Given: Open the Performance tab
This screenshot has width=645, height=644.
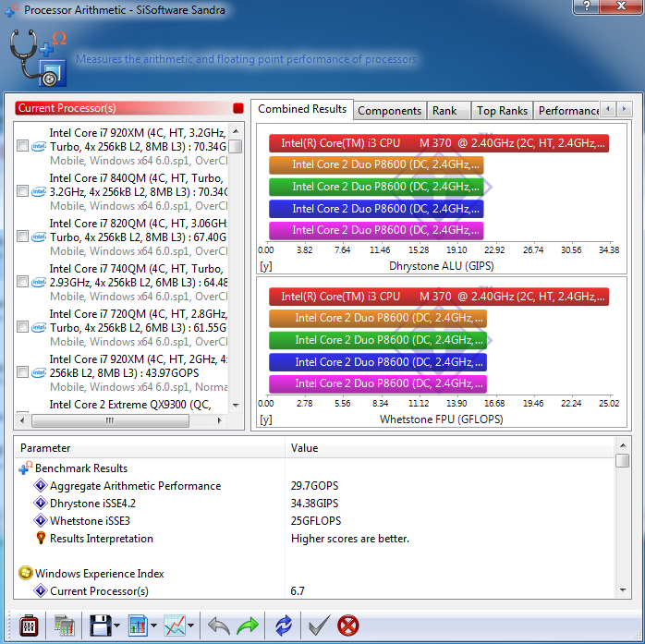Looking at the screenshot, I should click(568, 111).
